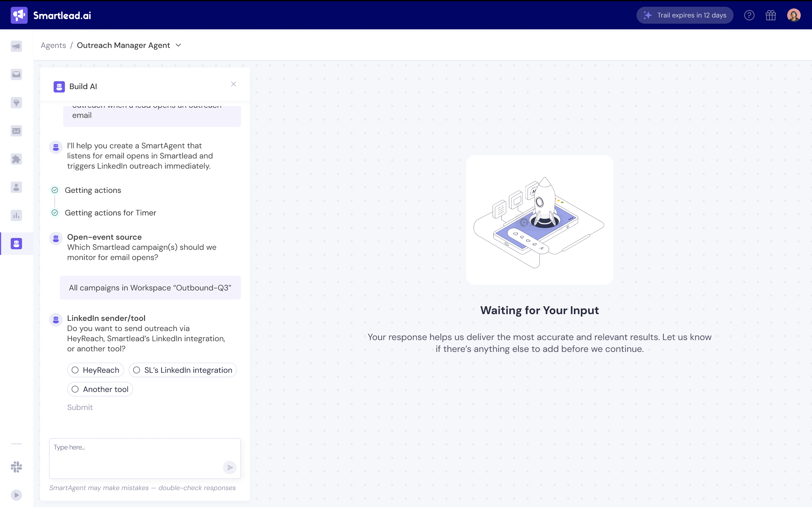
Task: Click the Smartlead.ai brand name text
Action: pos(62,16)
